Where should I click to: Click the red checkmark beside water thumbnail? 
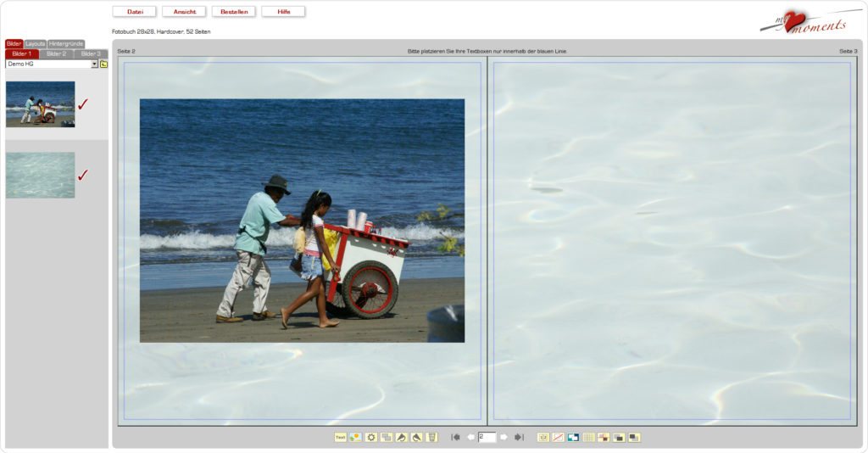pos(83,175)
